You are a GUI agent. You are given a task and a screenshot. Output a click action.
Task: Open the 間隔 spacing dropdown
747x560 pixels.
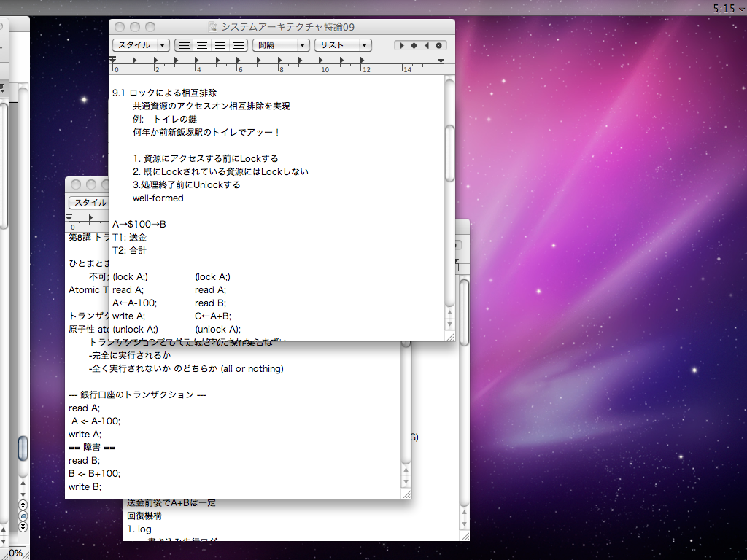click(x=281, y=45)
